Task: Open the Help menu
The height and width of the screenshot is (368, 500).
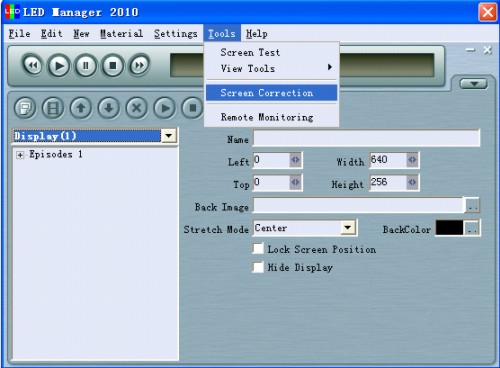Action: pos(257,34)
